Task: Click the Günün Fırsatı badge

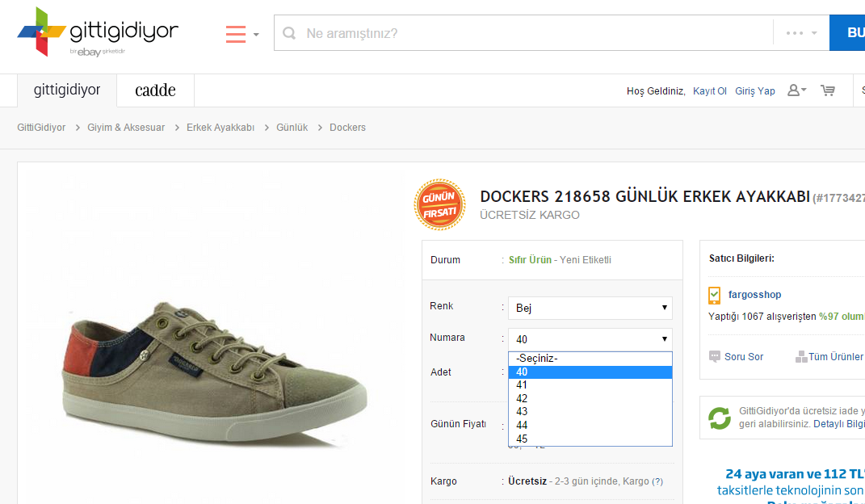Action: (440, 205)
